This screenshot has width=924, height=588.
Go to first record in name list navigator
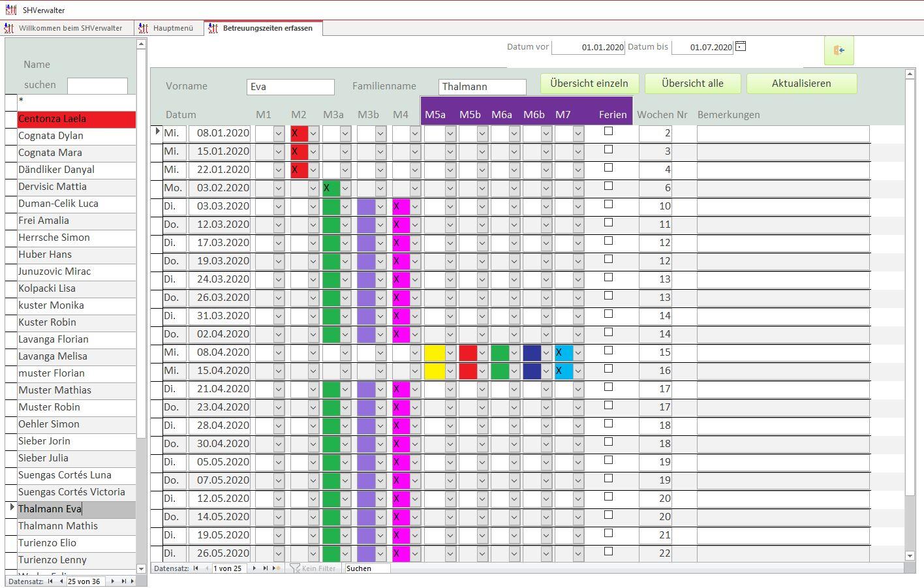(x=50, y=581)
